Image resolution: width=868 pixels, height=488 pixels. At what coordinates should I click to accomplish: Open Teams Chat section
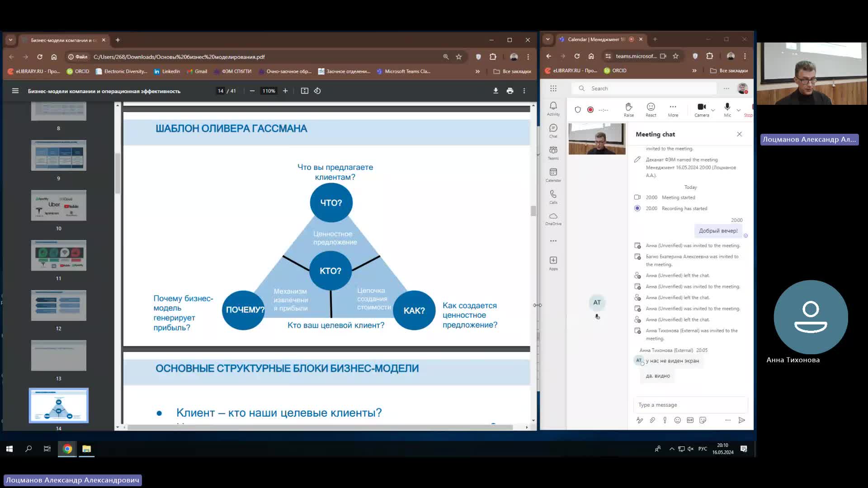coord(553,131)
